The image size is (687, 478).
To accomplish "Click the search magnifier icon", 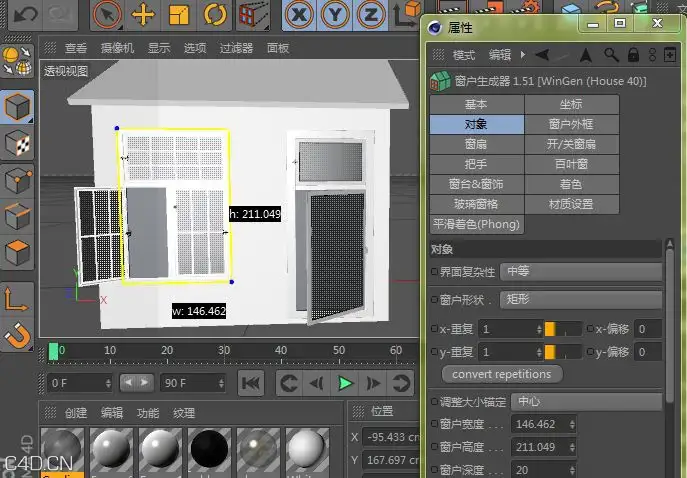I will point(611,55).
